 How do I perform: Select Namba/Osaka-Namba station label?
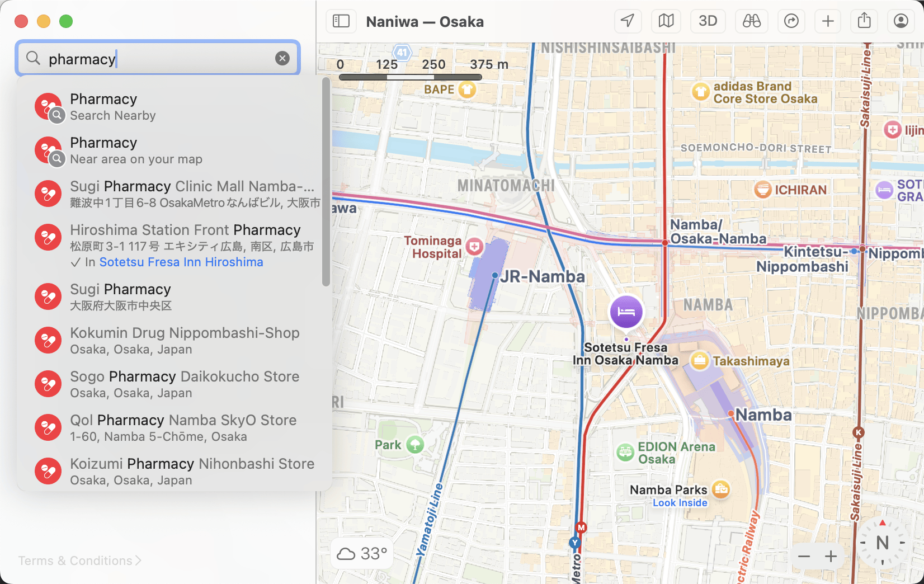(718, 232)
